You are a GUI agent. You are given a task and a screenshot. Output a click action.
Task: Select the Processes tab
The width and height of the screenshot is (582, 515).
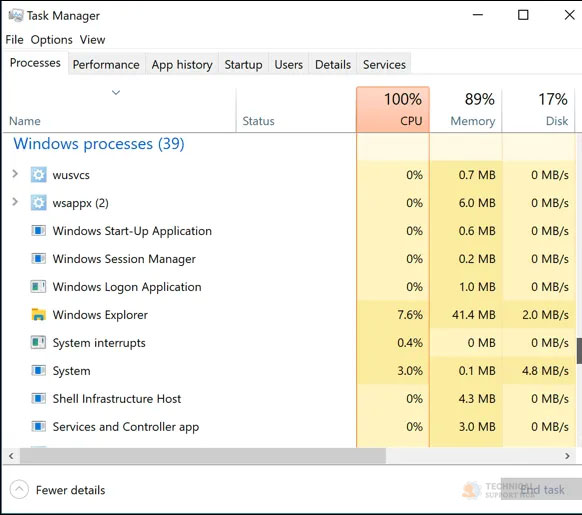point(35,63)
